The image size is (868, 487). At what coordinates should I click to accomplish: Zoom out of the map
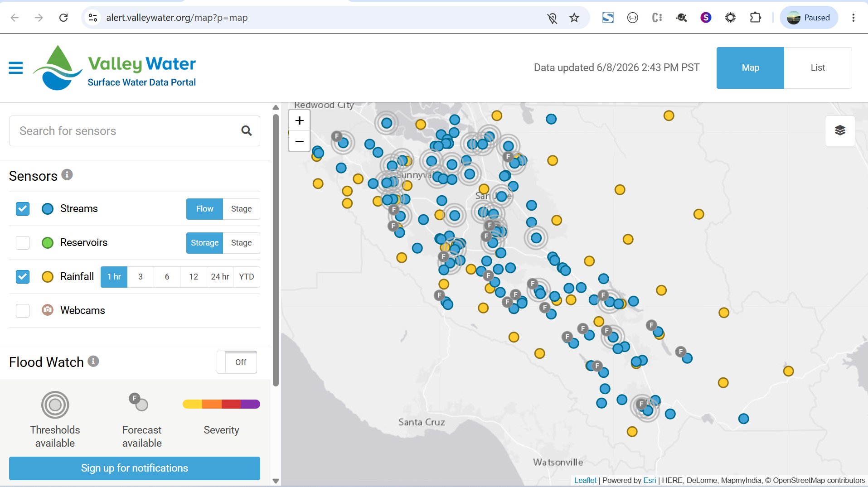pyautogui.click(x=299, y=141)
